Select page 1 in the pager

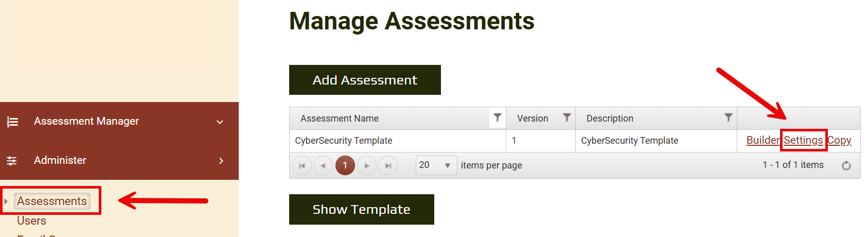tap(345, 165)
